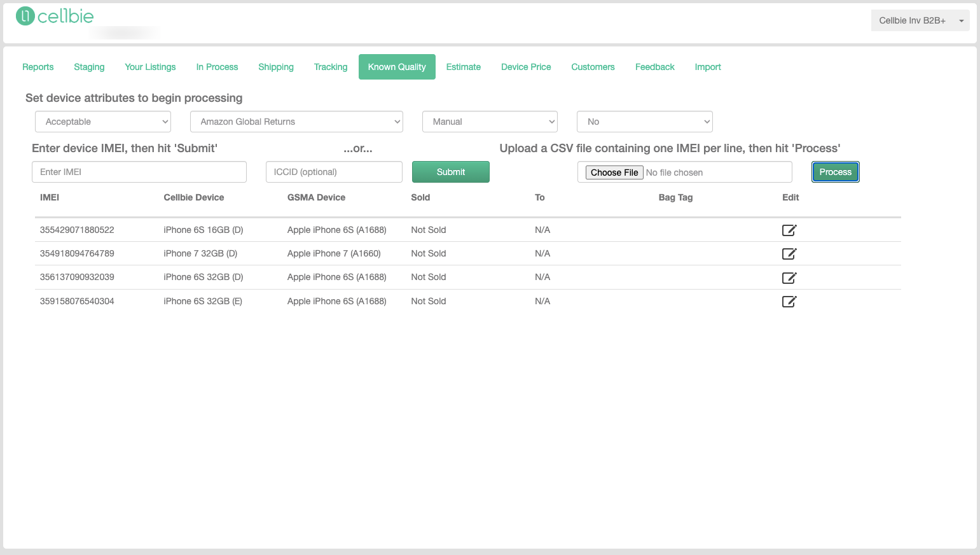
Task: Click the Apple iPhone 7 (A1660) cell
Action: point(334,253)
